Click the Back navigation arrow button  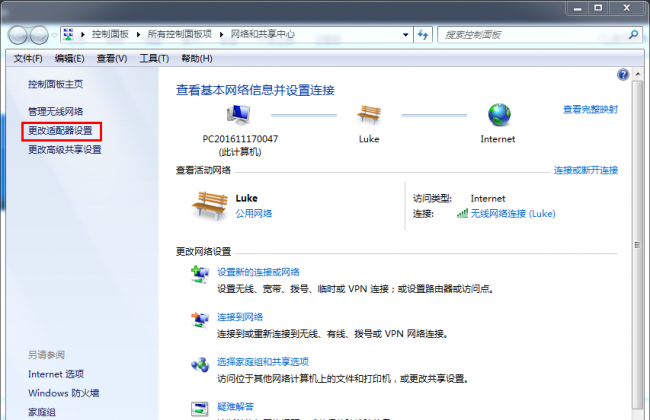click(18, 35)
